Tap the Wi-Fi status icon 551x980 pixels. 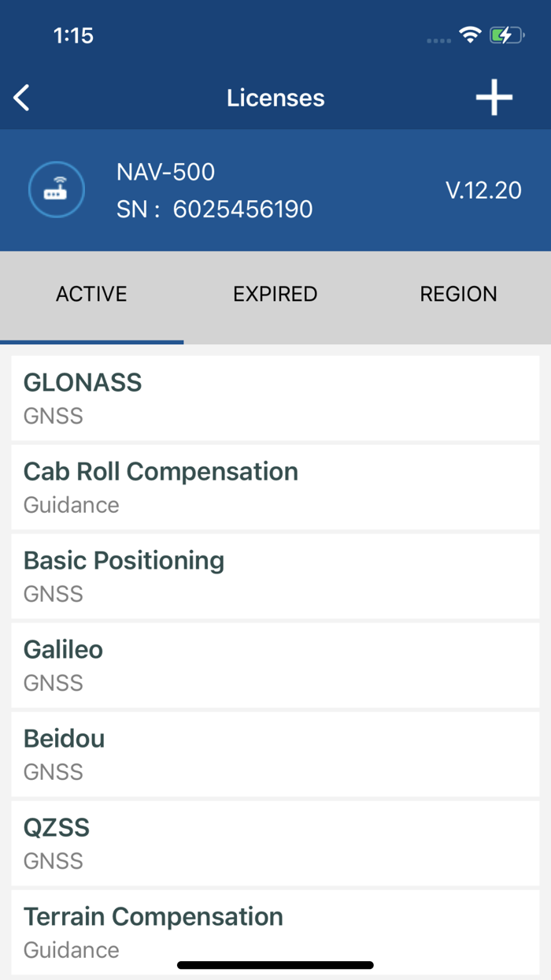click(470, 35)
